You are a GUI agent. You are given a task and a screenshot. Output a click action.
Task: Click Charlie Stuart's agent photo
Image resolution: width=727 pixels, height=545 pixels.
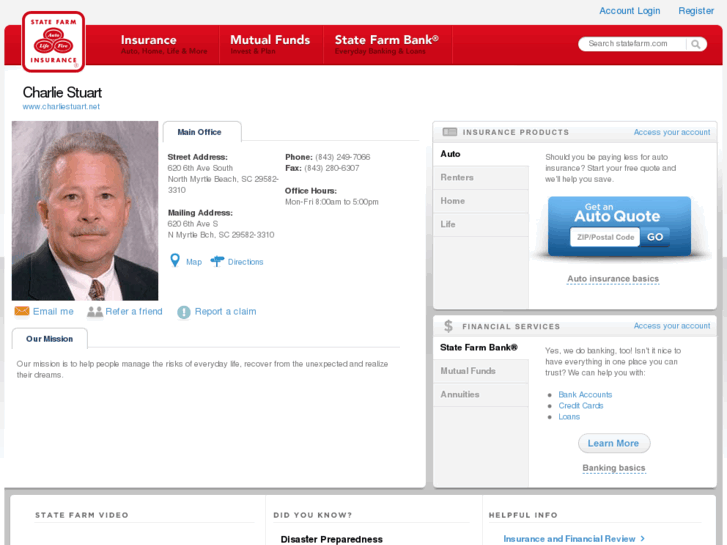click(85, 211)
